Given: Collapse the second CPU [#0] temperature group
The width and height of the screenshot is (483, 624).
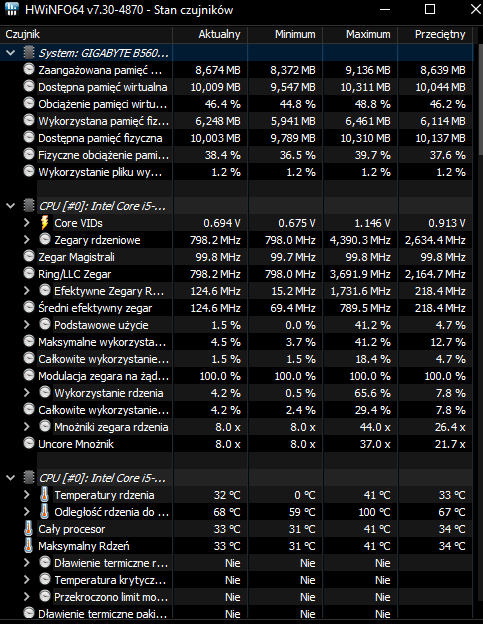Looking at the screenshot, I should click(x=11, y=478).
